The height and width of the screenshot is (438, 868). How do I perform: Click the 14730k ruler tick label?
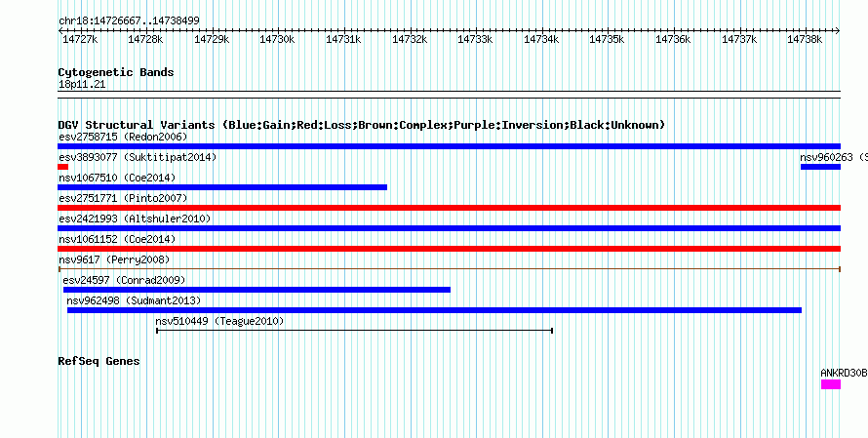(278, 39)
